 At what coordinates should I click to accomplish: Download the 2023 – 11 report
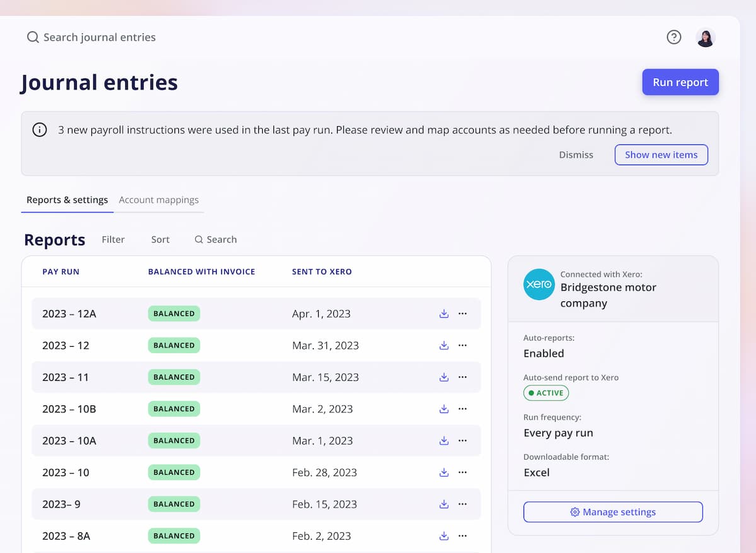(x=444, y=377)
